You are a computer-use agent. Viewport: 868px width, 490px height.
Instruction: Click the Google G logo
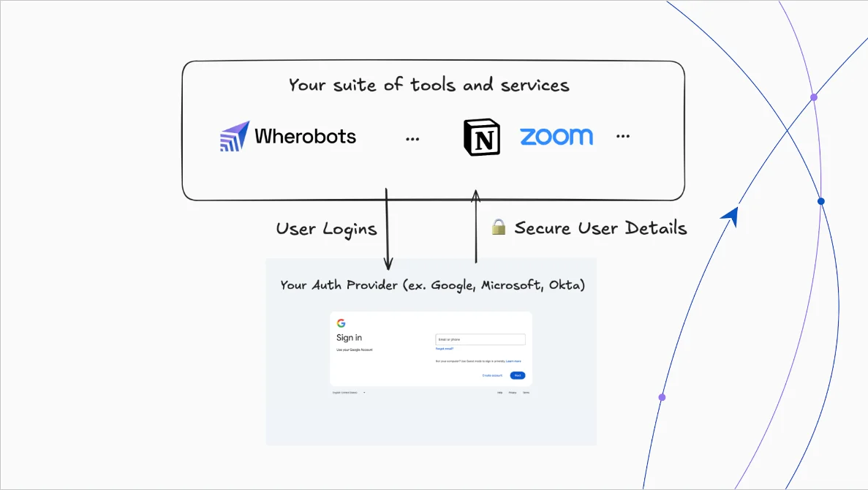tap(341, 323)
